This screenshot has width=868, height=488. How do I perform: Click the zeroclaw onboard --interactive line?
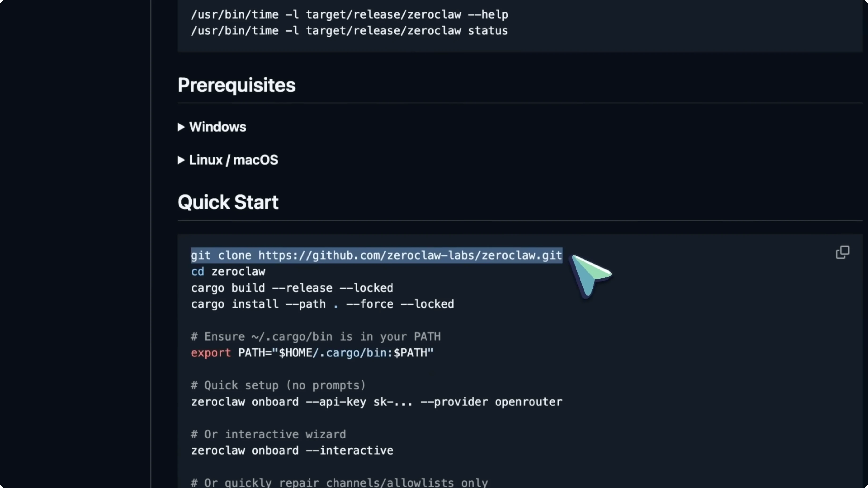[292, 451]
